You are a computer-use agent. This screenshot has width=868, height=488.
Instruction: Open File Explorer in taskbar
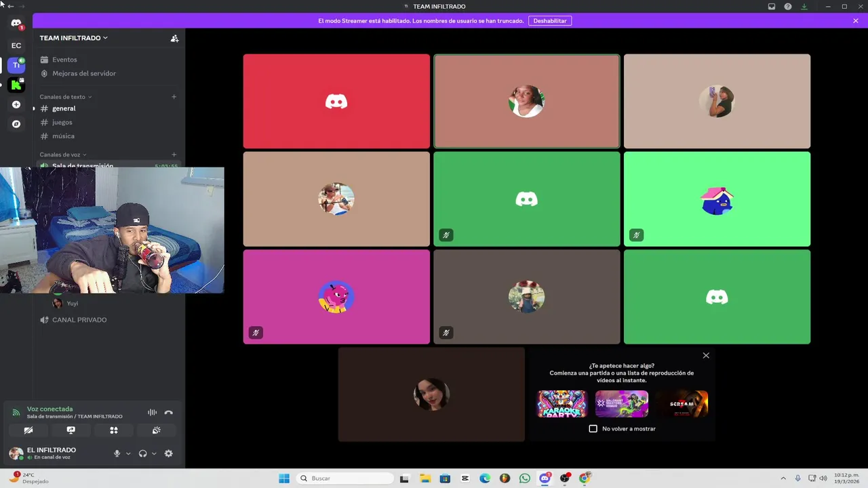[425, 479]
